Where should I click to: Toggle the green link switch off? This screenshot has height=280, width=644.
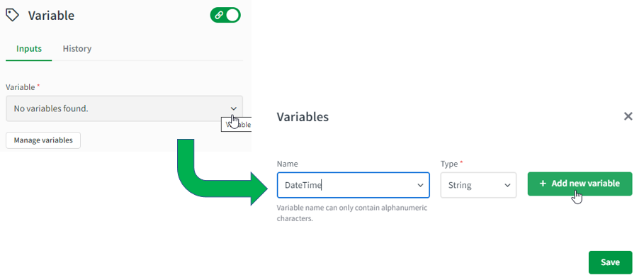click(225, 15)
